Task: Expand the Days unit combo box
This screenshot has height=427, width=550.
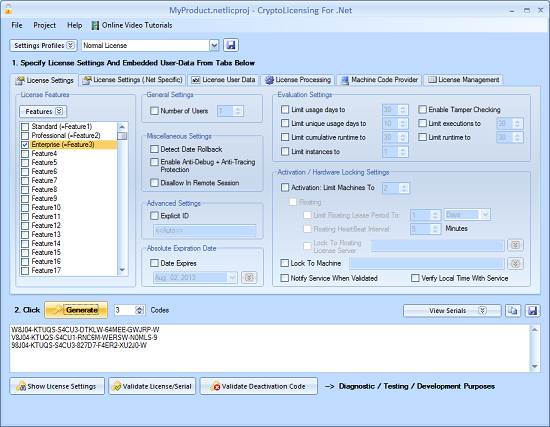Action: (485, 214)
